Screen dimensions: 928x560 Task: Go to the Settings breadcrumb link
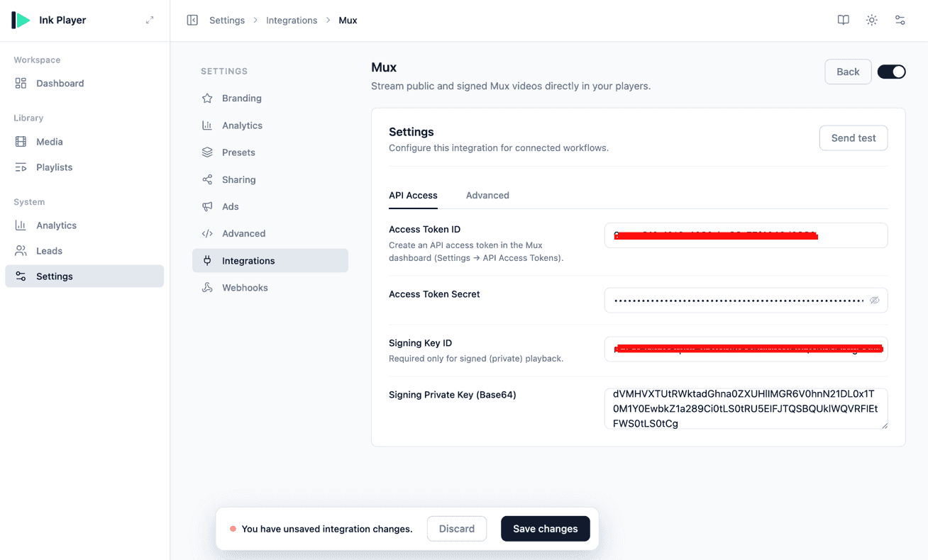point(227,20)
